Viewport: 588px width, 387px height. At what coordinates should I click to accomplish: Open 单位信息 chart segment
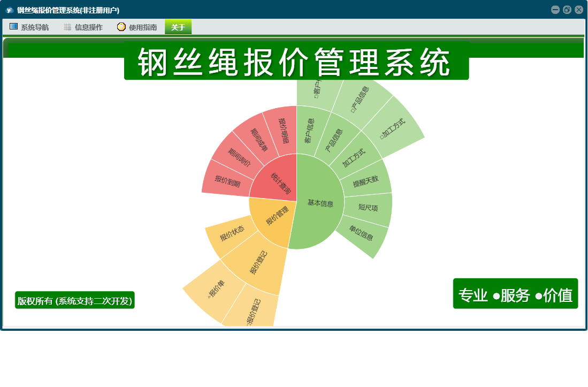click(361, 233)
